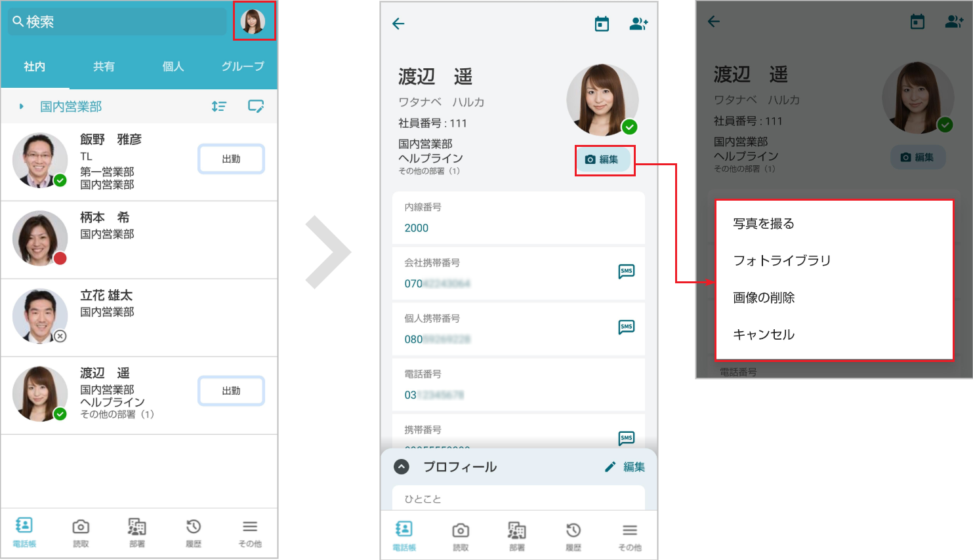Send SMS to 携帯番号
Screen dimensions: 973x560
[627, 437]
